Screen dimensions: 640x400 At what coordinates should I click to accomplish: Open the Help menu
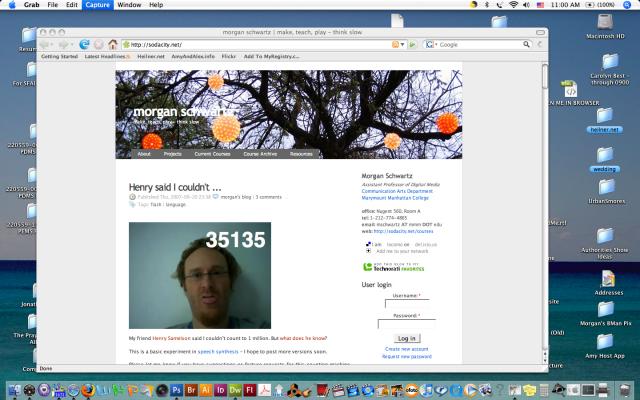click(x=156, y=5)
